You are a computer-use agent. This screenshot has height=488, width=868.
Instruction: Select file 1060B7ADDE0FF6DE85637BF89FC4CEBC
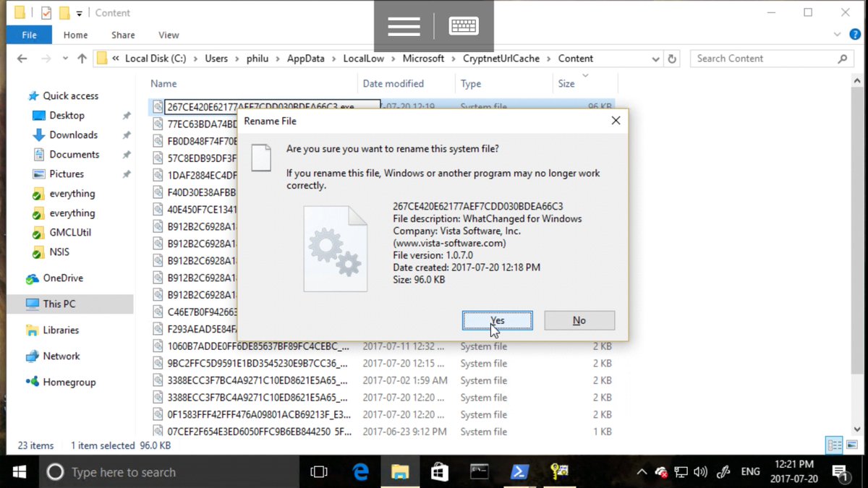click(258, 346)
